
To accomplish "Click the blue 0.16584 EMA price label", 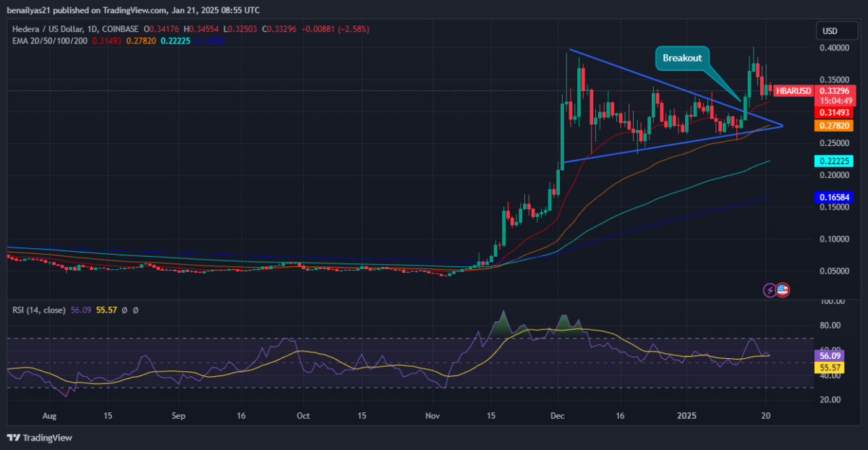I will [835, 197].
